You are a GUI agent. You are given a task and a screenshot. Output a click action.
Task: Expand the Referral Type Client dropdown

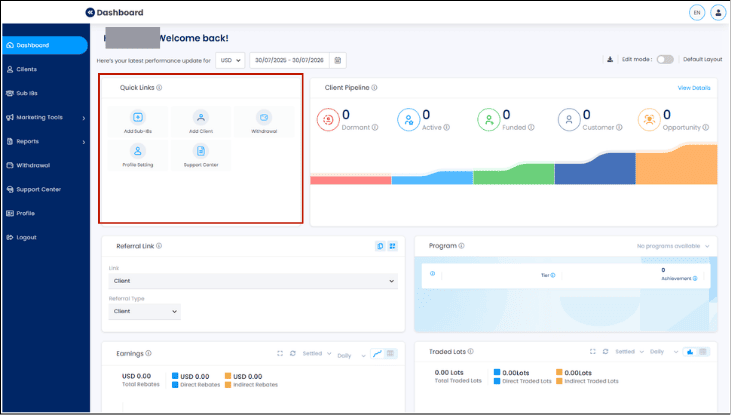click(145, 311)
